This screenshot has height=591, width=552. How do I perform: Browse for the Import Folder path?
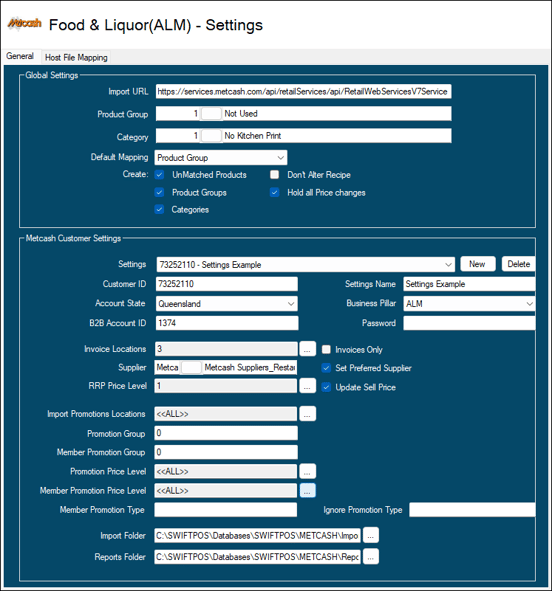(371, 535)
